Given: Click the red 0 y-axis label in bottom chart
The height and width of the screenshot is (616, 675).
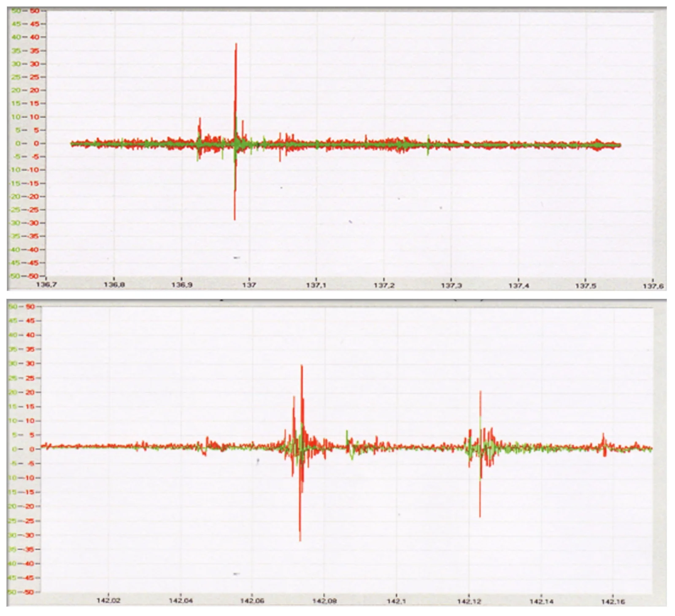Looking at the screenshot, I should pos(32,449).
